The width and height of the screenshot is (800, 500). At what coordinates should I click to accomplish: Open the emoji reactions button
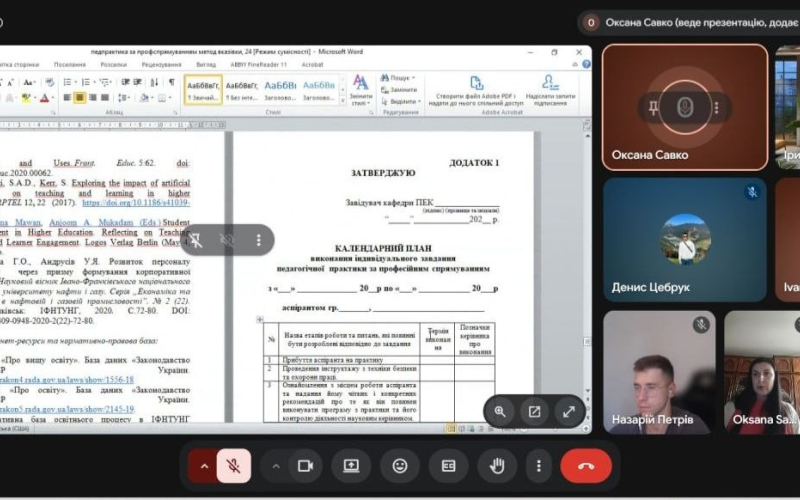pyautogui.click(x=399, y=466)
